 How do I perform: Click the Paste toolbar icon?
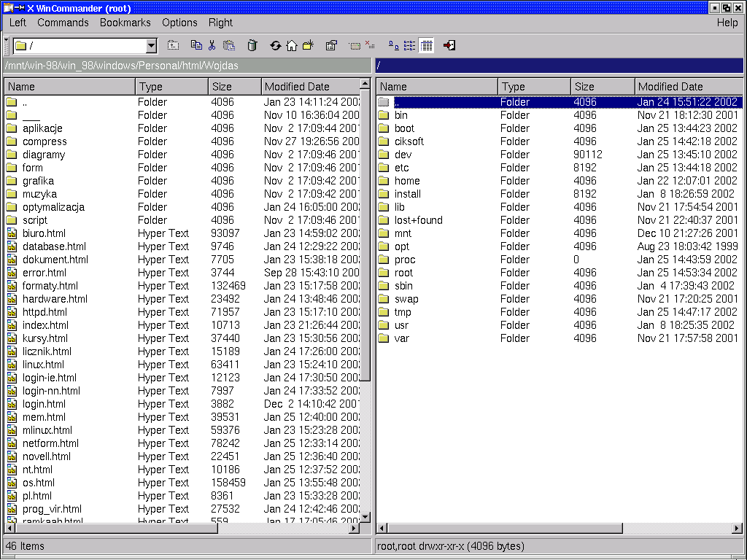coord(229,45)
